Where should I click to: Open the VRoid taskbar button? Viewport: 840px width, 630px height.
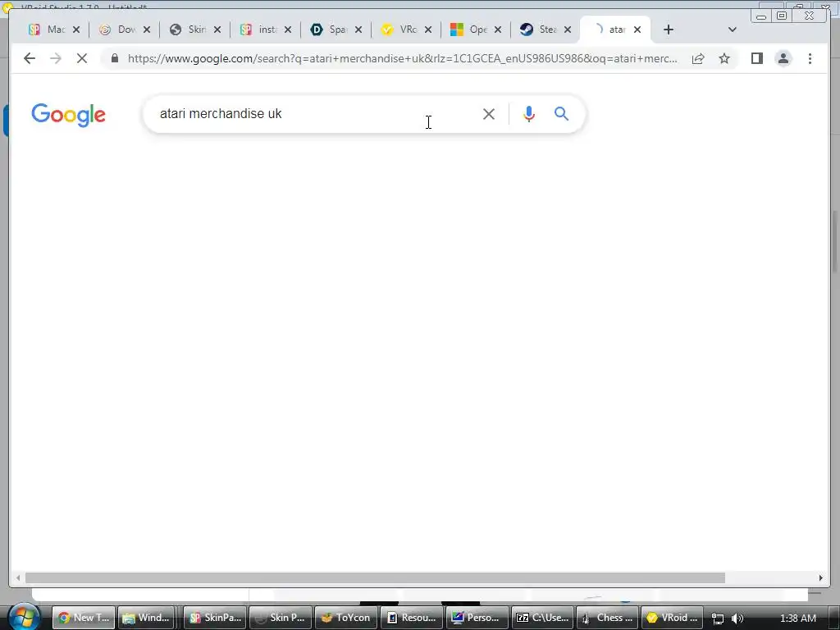pyautogui.click(x=673, y=618)
